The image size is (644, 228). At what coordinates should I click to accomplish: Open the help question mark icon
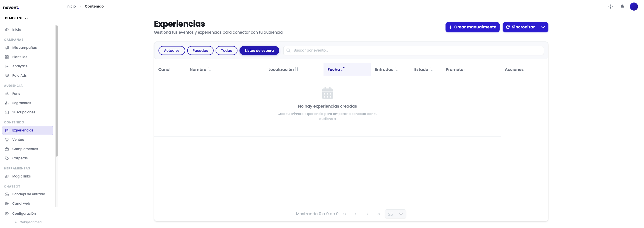(611, 7)
